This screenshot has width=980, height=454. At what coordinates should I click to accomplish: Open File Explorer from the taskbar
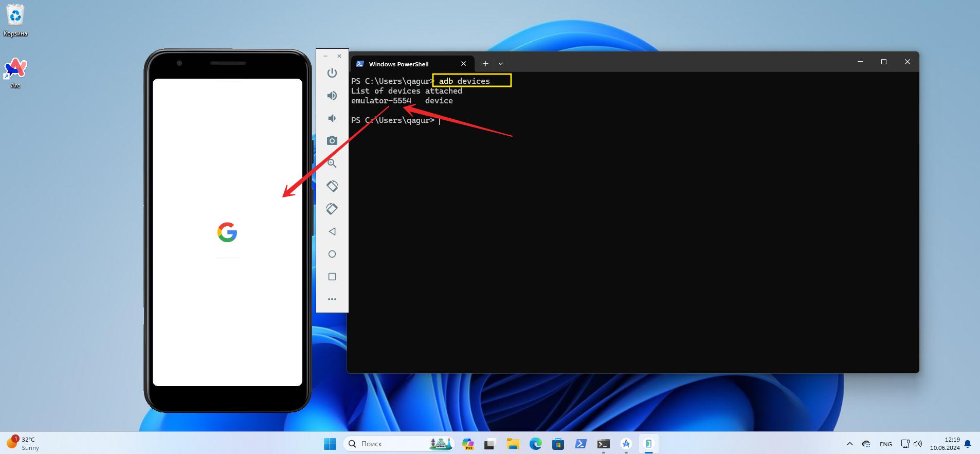click(x=513, y=444)
